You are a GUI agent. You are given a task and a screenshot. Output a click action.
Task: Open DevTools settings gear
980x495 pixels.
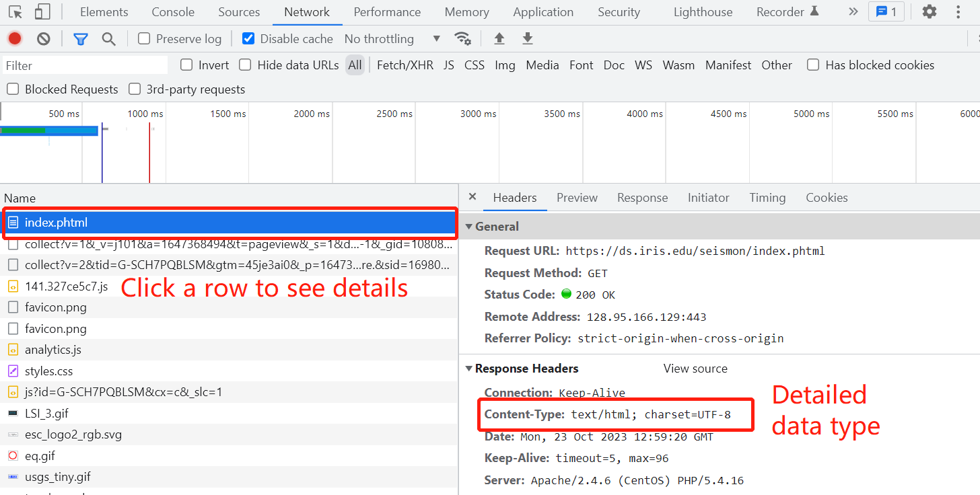point(929,11)
